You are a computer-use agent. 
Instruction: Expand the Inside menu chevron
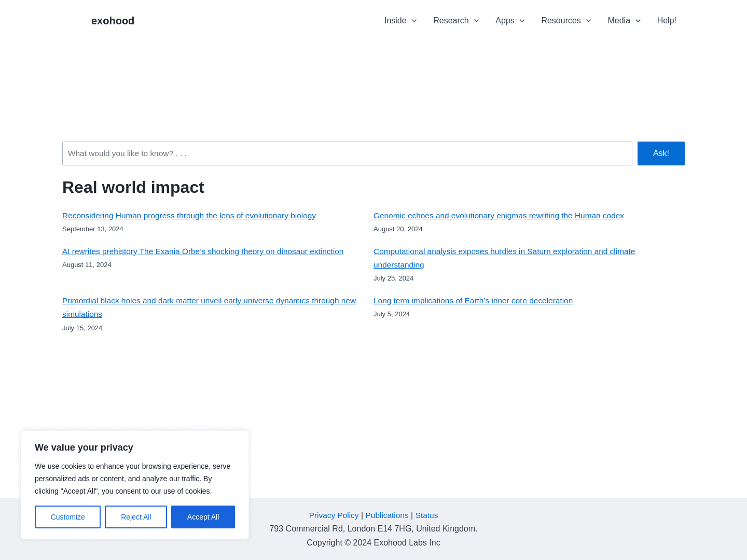414,21
